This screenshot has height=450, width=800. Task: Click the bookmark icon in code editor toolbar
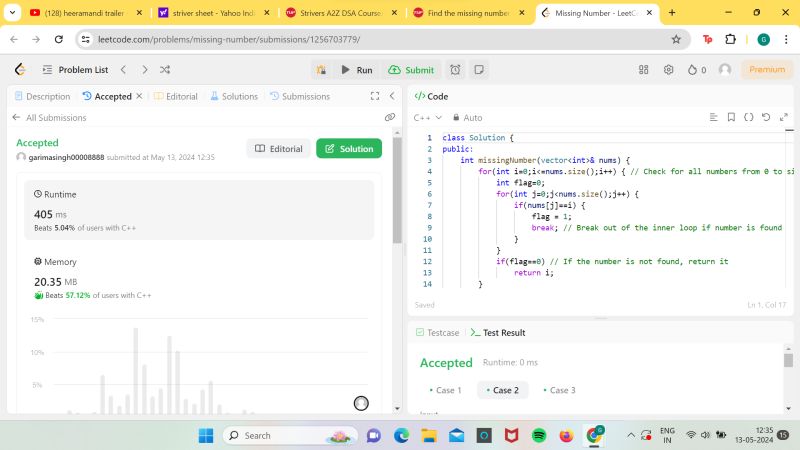[x=731, y=117]
